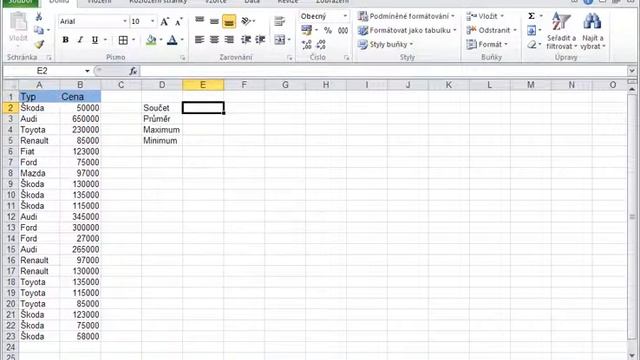Image resolution: width=640 pixels, height=360 pixels.
Task: Open Najít a vybrat menu
Action: click(x=593, y=31)
